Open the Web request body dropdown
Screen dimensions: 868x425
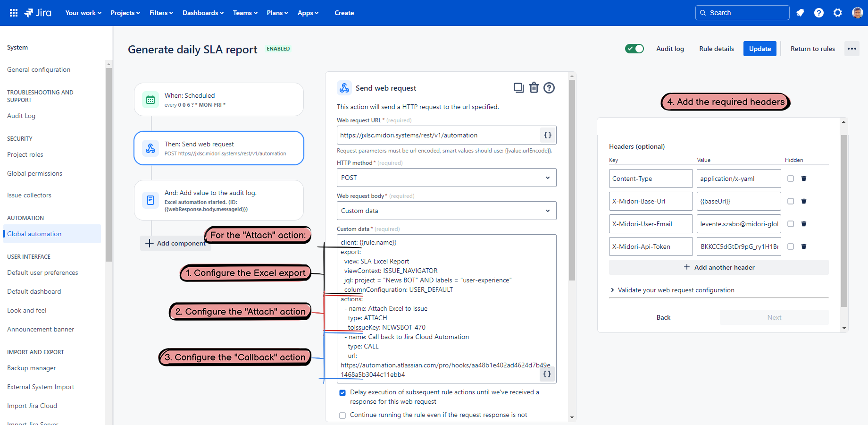(446, 211)
